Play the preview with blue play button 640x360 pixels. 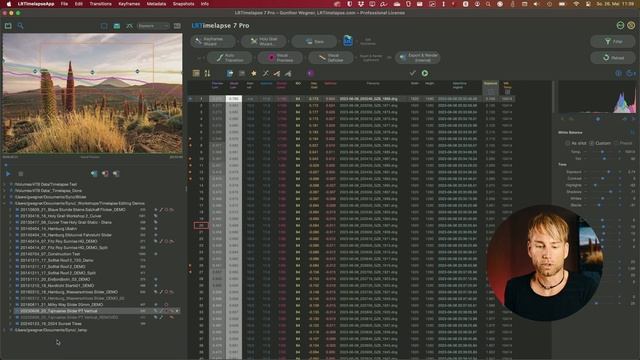tap(8, 173)
